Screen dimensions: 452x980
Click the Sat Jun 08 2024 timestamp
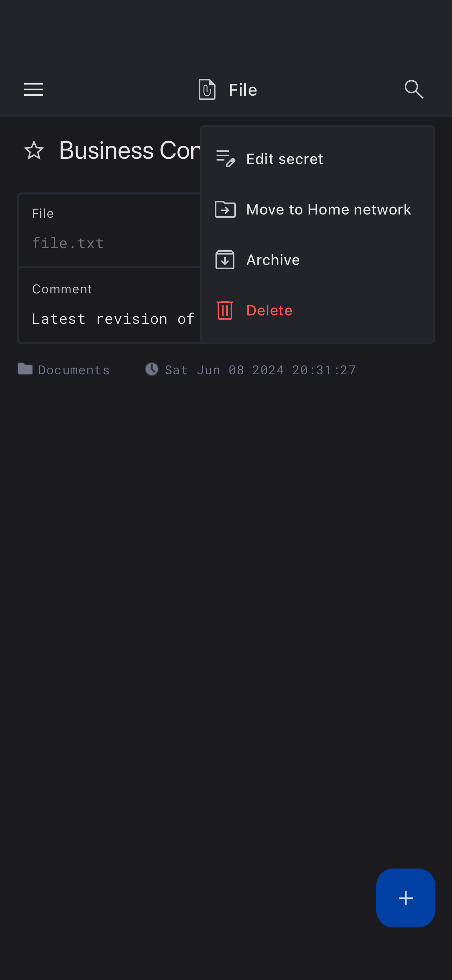tap(260, 370)
